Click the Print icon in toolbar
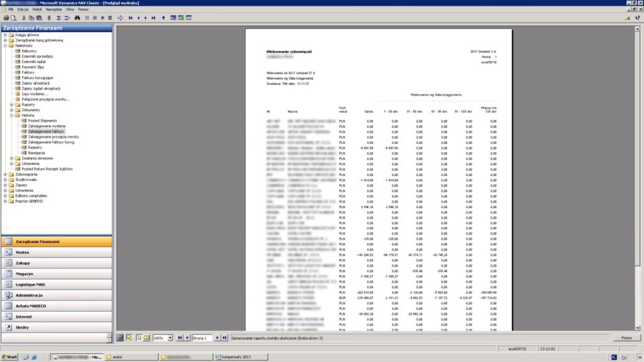Viewport: 644px width, 362px height. (x=5, y=18)
